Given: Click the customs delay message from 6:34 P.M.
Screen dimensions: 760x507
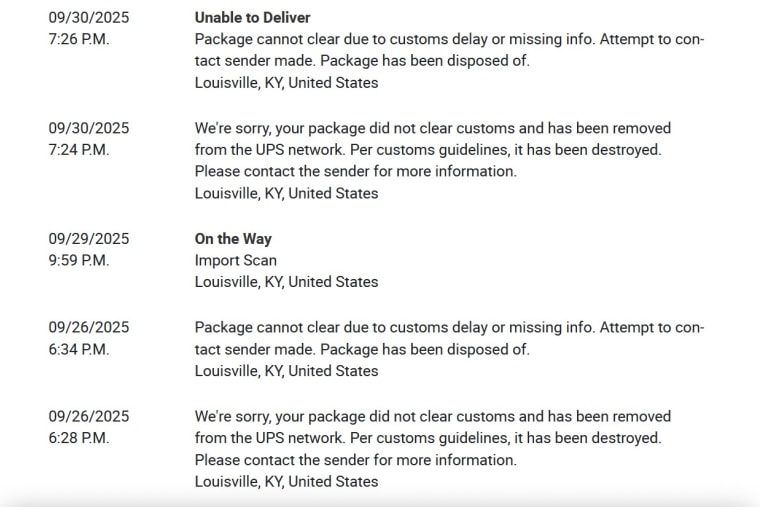Looking at the screenshot, I should pyautogui.click(x=449, y=327).
